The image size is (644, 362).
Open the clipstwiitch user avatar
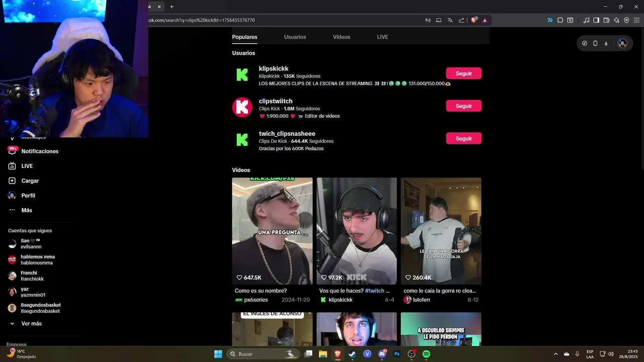click(x=242, y=107)
